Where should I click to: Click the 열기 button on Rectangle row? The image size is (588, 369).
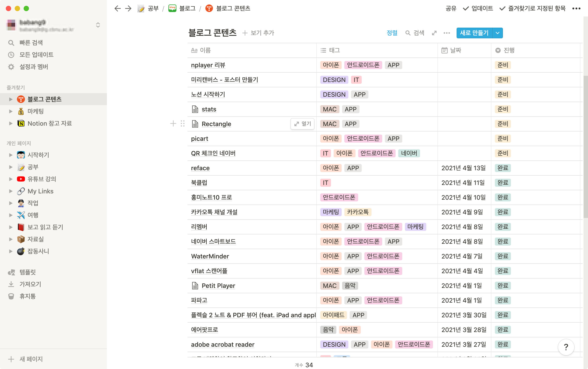[x=302, y=124]
